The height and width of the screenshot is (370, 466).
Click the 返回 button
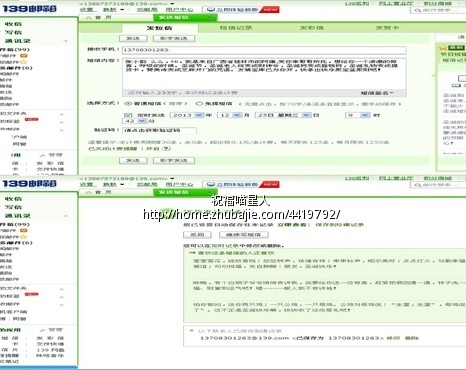197,235
